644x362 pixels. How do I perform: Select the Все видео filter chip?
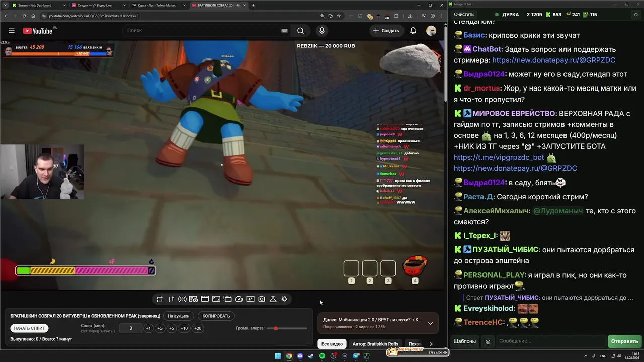[x=332, y=344]
